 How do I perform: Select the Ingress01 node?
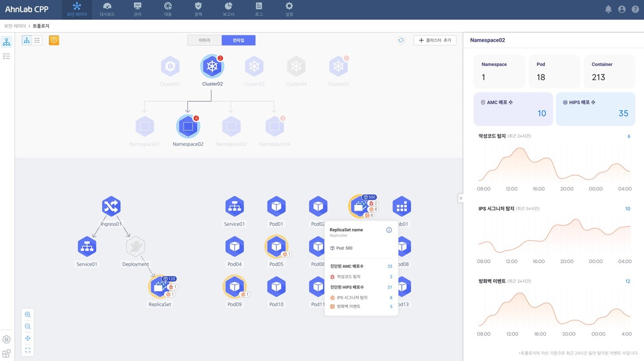(x=111, y=206)
